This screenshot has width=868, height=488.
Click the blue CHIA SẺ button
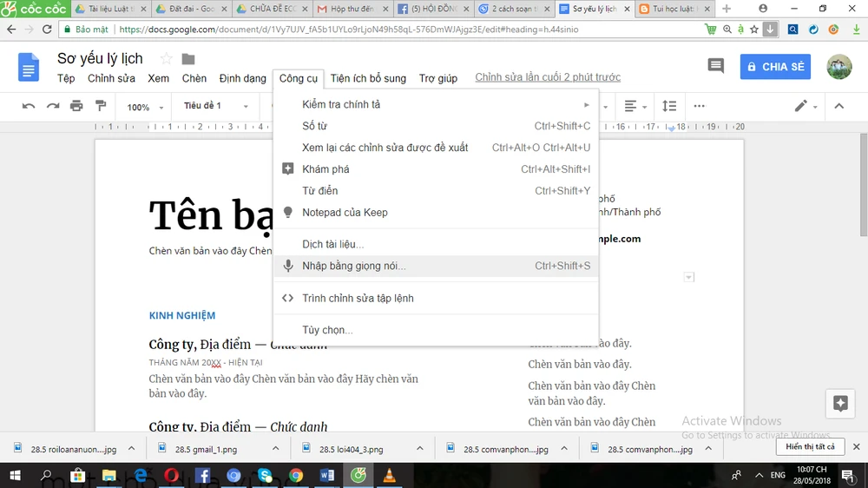(775, 67)
